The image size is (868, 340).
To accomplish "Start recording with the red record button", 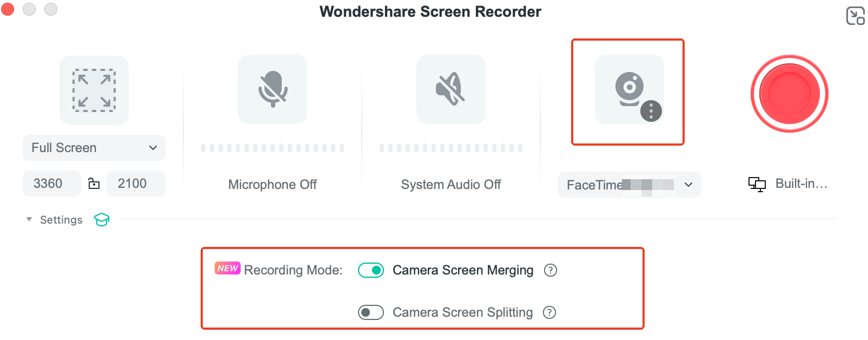I will tap(790, 94).
